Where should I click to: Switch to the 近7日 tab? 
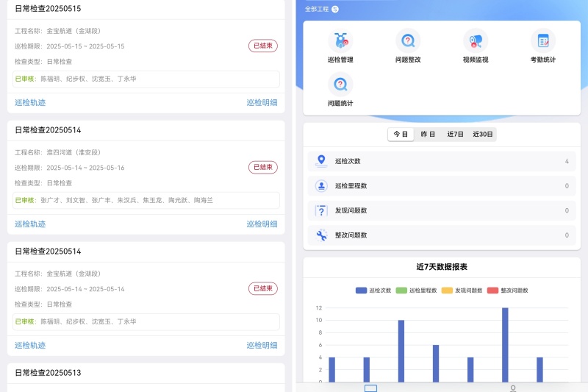455,135
